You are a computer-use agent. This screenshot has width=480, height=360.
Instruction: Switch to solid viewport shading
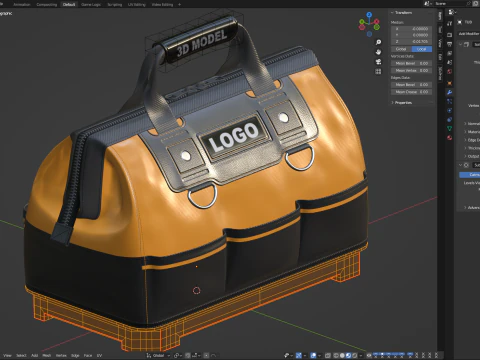coord(342,355)
